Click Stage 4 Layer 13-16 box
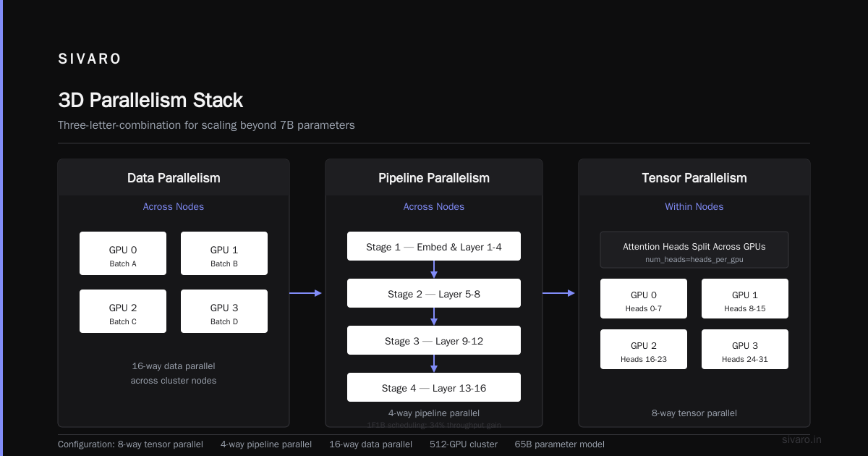868x456 pixels. pos(434,387)
